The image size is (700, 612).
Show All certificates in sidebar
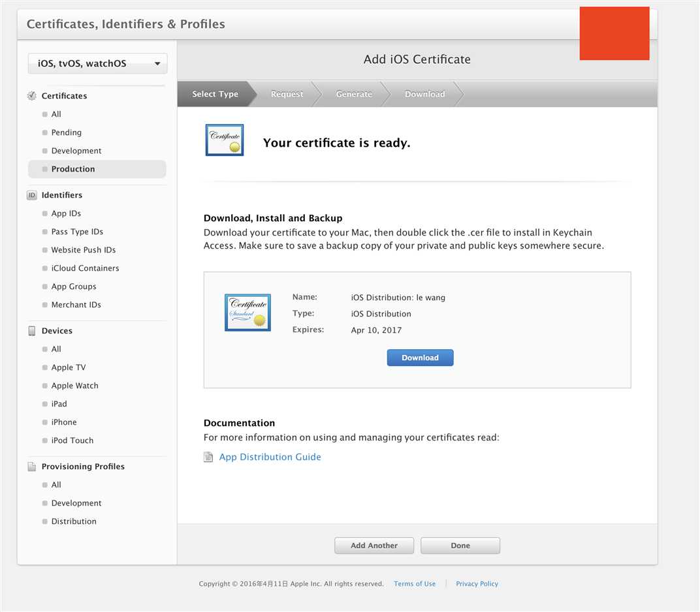(56, 114)
